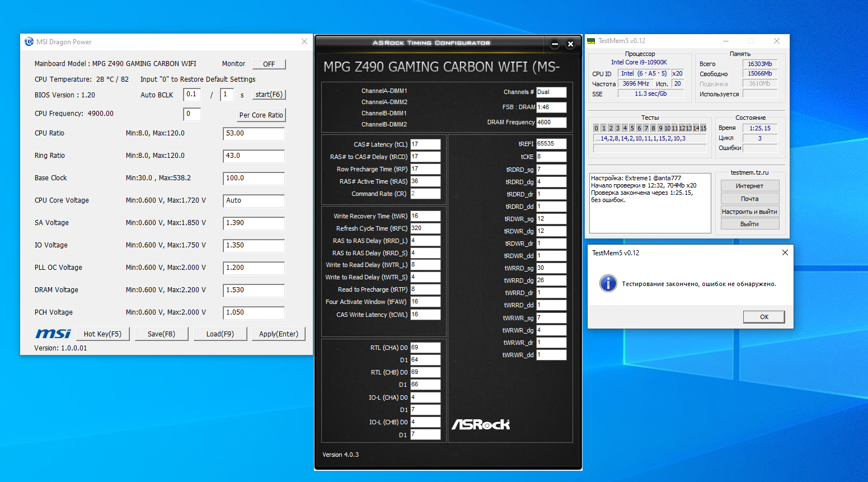868x482 pixels.
Task: Toggle the Monitor OFF button in Dragon Power
Action: [269, 64]
